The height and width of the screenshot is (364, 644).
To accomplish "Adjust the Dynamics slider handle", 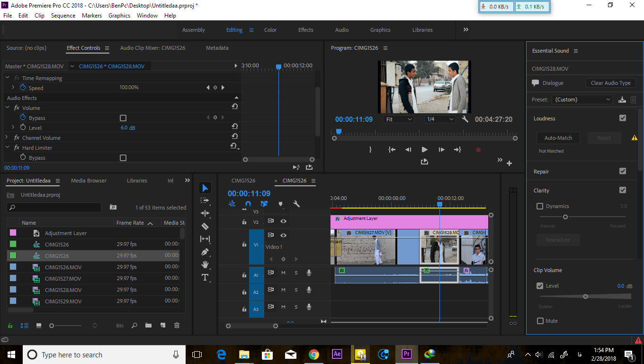I will [565, 217].
